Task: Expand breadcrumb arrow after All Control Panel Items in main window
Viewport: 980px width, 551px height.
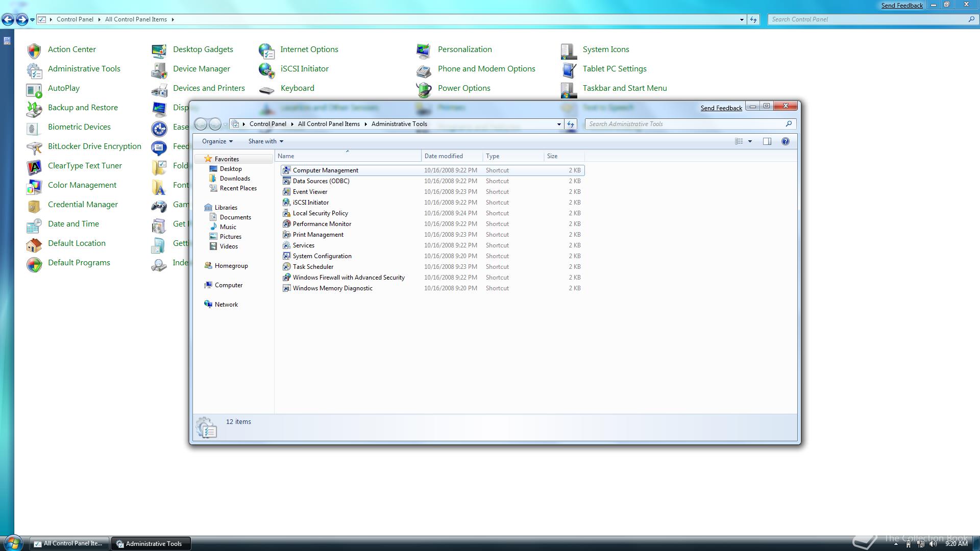Action: coord(173,19)
